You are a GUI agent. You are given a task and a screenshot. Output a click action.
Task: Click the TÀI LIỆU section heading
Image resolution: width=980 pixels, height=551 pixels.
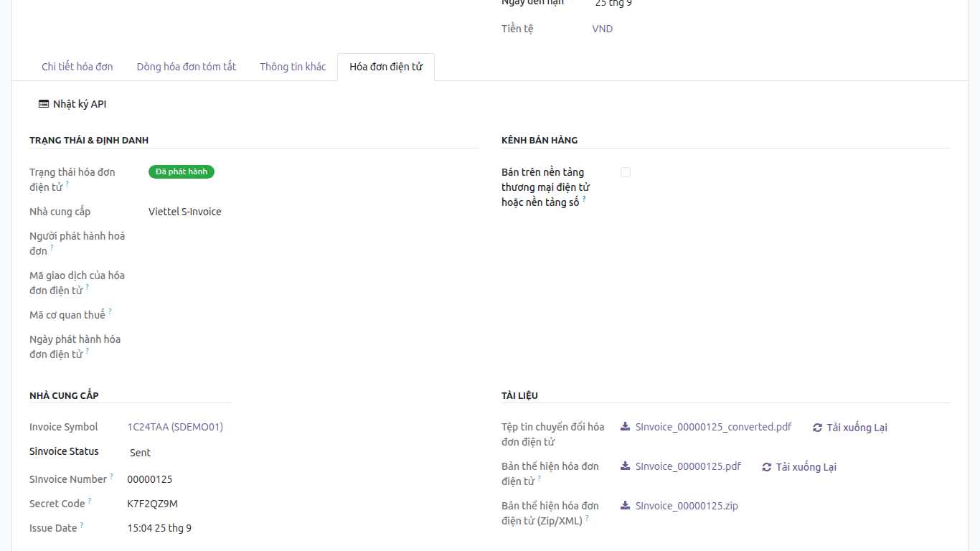(x=519, y=395)
